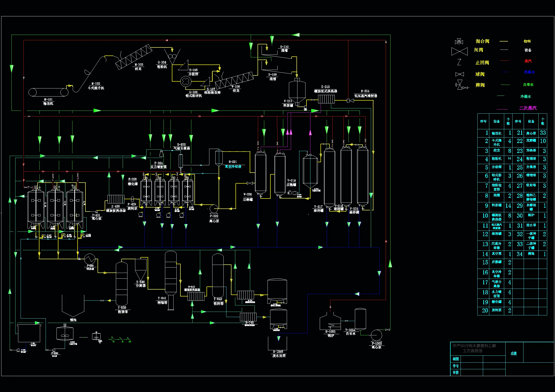Select the 球阀 ball valve legend symbol
Viewport: 555px width, 392px height.
coord(460,74)
